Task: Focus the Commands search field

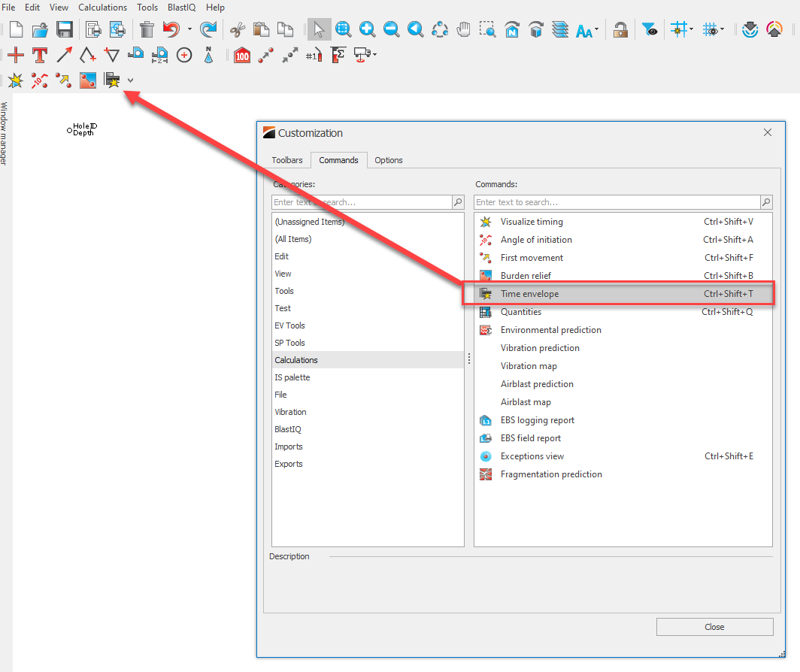Action: [x=617, y=202]
